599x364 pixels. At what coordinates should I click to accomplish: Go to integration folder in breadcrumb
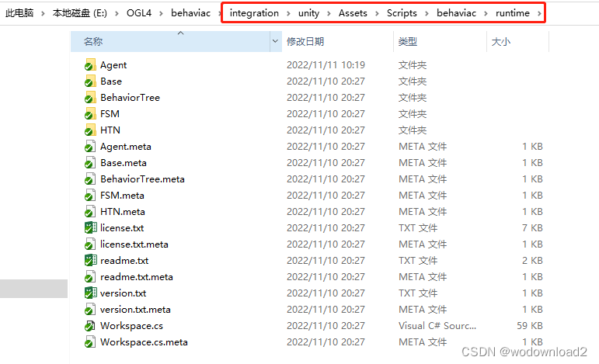pos(254,13)
